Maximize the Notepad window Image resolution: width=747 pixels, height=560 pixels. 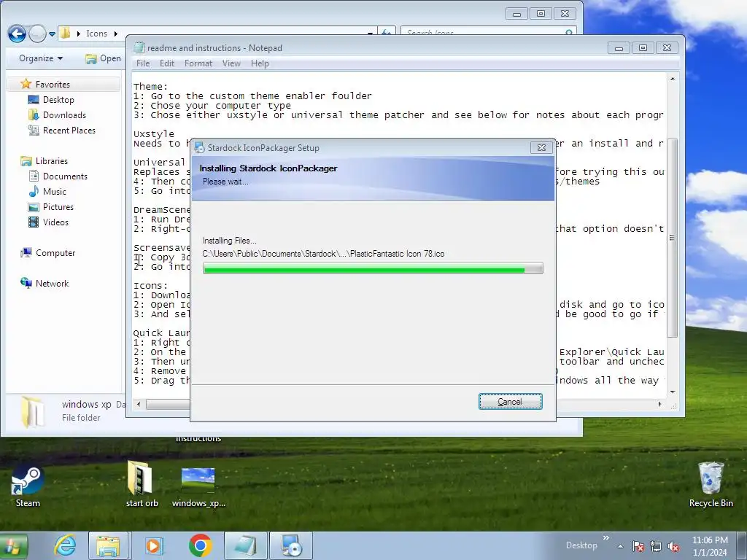pyautogui.click(x=643, y=48)
